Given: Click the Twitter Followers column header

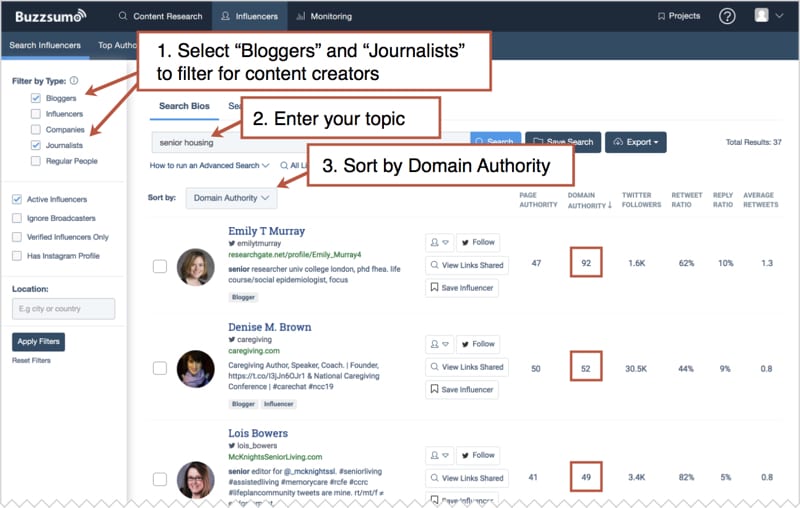Looking at the screenshot, I should [641, 200].
